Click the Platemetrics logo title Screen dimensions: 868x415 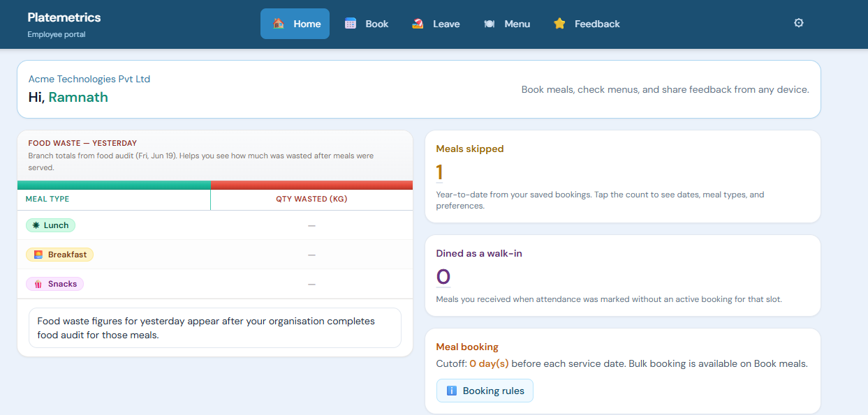(64, 17)
